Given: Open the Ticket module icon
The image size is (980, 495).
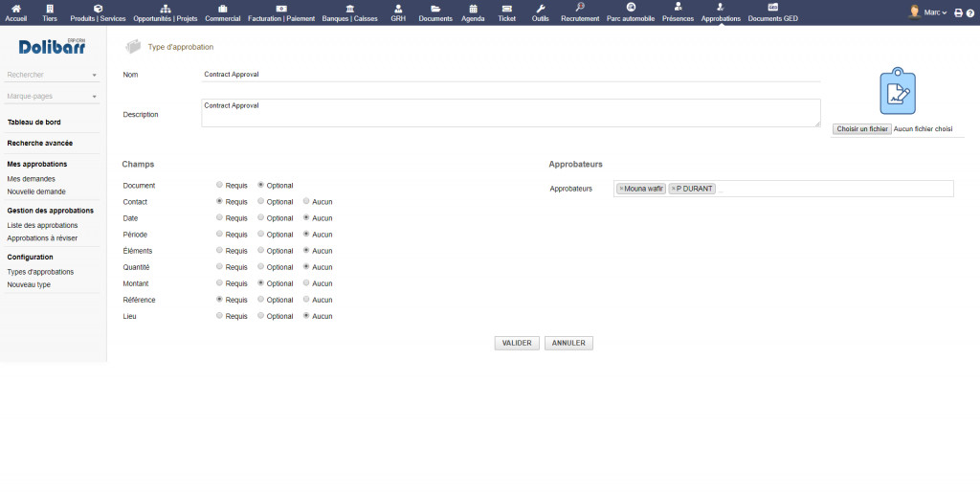Looking at the screenshot, I should pyautogui.click(x=506, y=9).
